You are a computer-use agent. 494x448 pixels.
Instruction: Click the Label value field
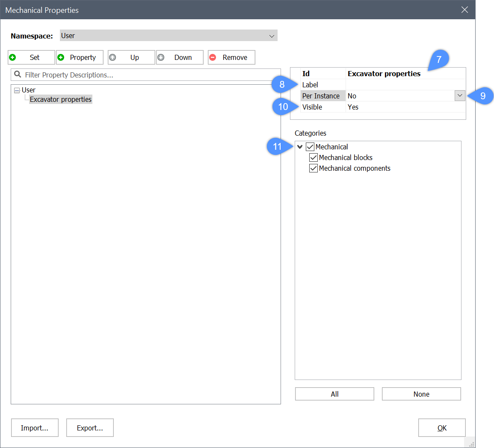405,85
